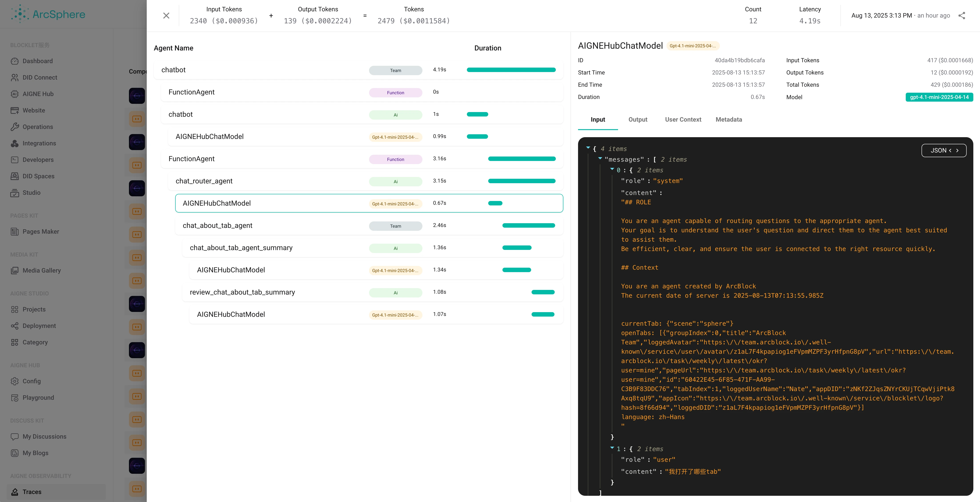The image size is (980, 502).
Task: Open Playground in the sidebar
Action: tap(38, 398)
